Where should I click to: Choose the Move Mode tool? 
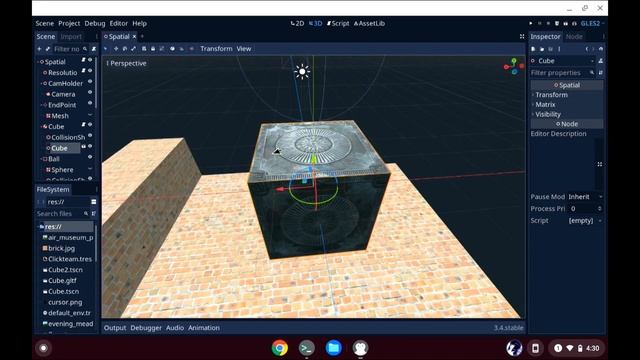click(x=116, y=49)
